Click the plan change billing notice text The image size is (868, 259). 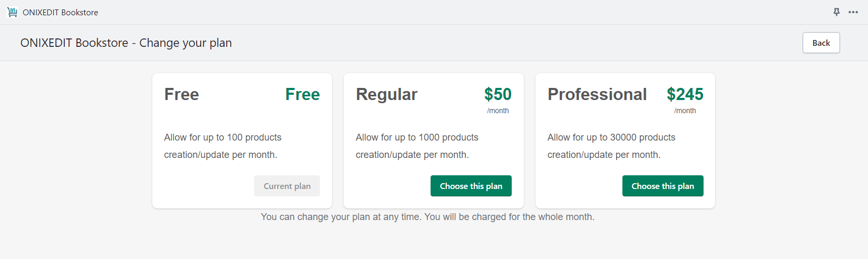[x=427, y=217]
